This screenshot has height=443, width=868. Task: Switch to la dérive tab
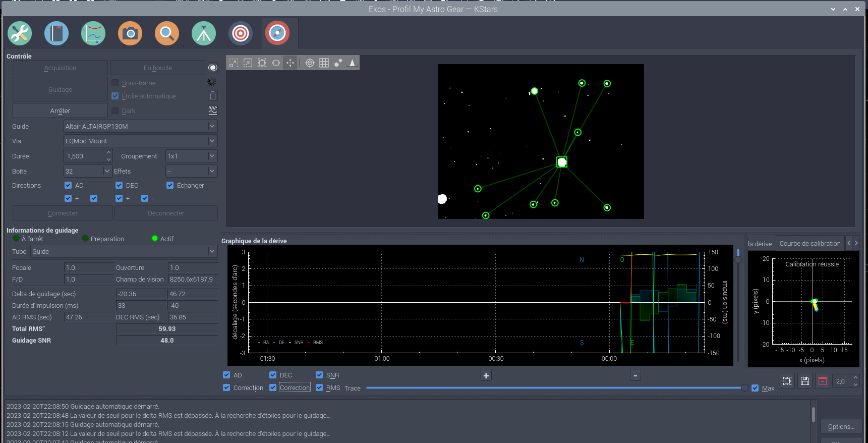760,244
